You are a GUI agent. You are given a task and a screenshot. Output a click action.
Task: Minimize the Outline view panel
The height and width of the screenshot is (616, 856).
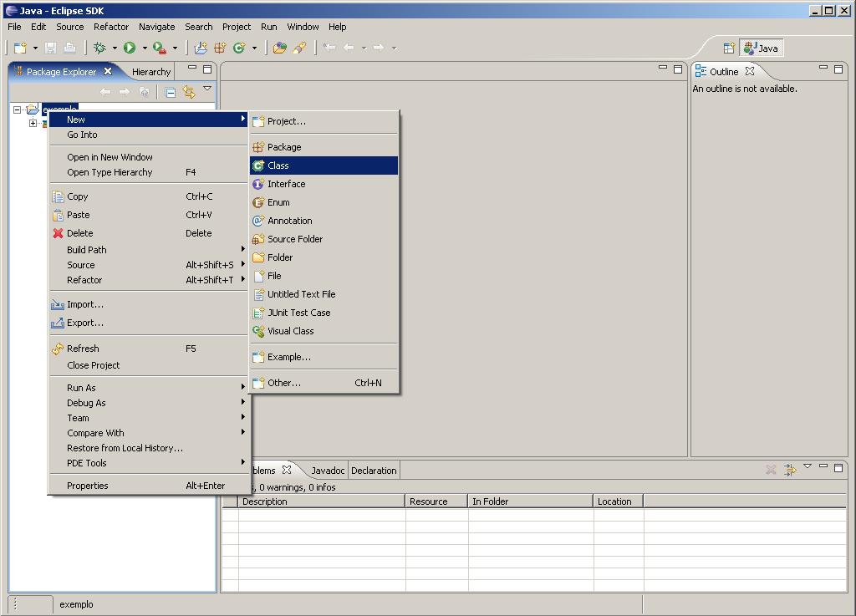(823, 69)
